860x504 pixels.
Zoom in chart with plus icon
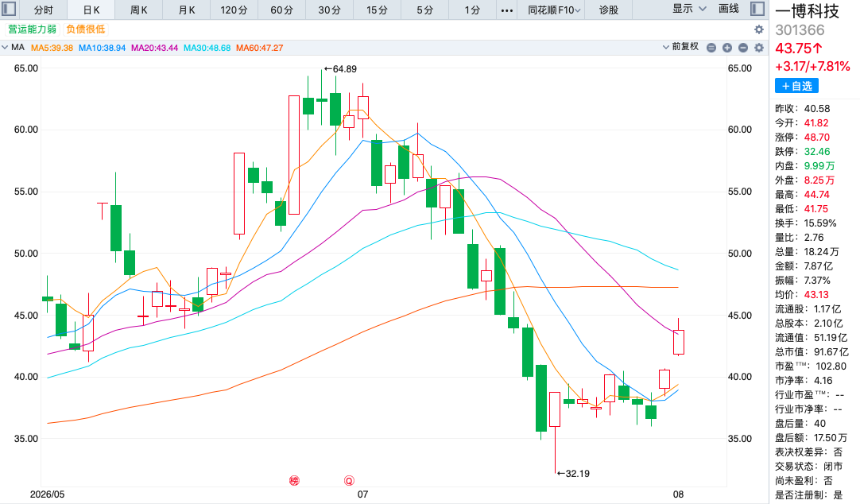coord(727,48)
